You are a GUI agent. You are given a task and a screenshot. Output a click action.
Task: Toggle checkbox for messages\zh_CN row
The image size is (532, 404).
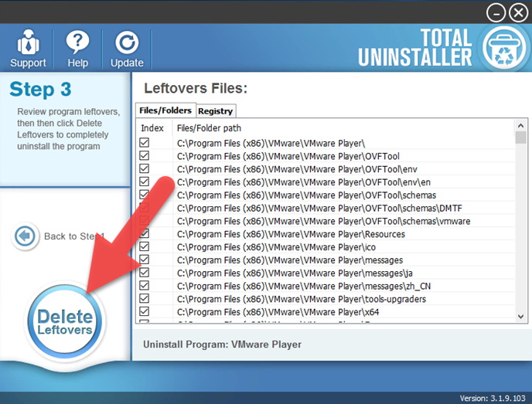pos(144,285)
